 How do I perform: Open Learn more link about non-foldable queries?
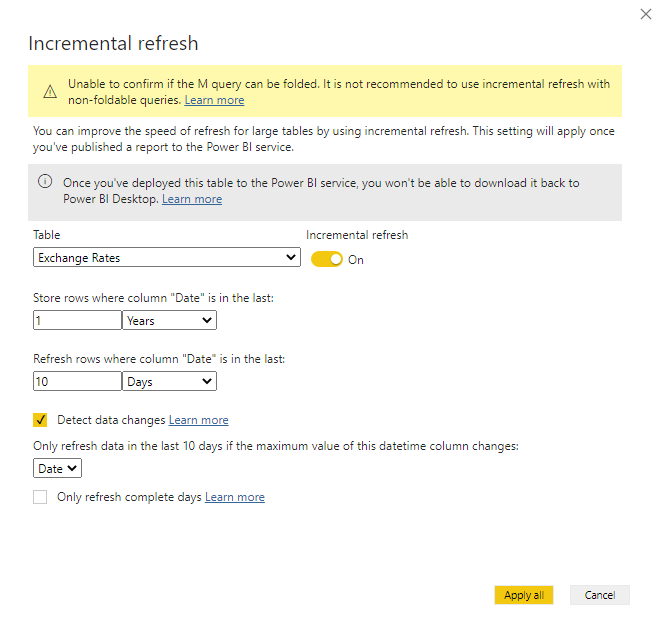click(214, 100)
